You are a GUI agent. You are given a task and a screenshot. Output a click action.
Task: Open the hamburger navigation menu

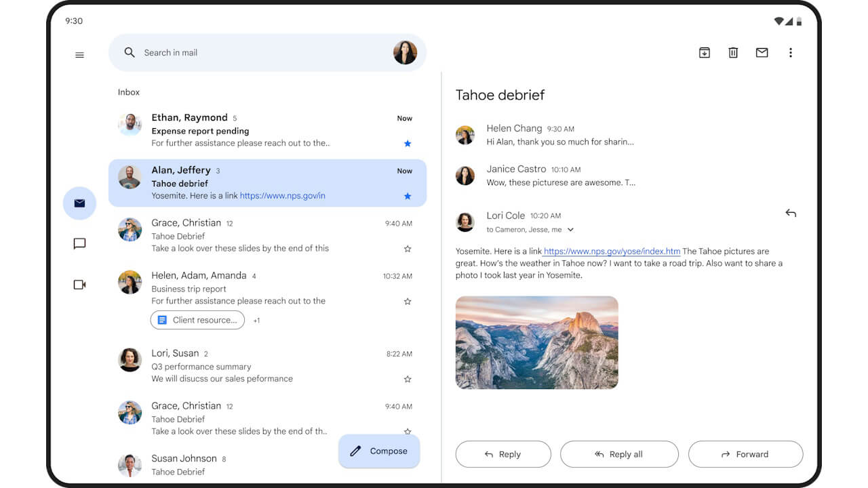pos(79,55)
